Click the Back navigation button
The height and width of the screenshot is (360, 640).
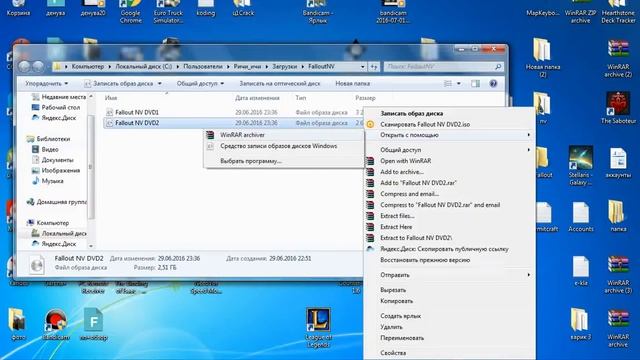coord(24,66)
